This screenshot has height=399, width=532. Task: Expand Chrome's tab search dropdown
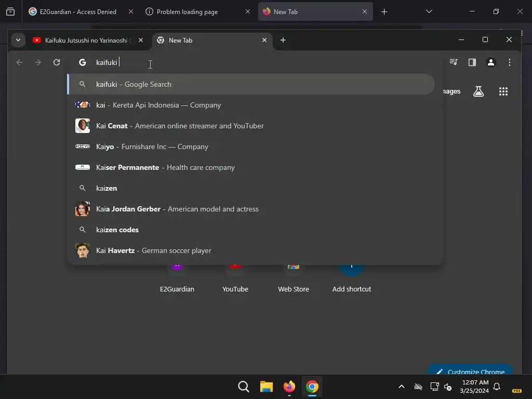(18, 40)
